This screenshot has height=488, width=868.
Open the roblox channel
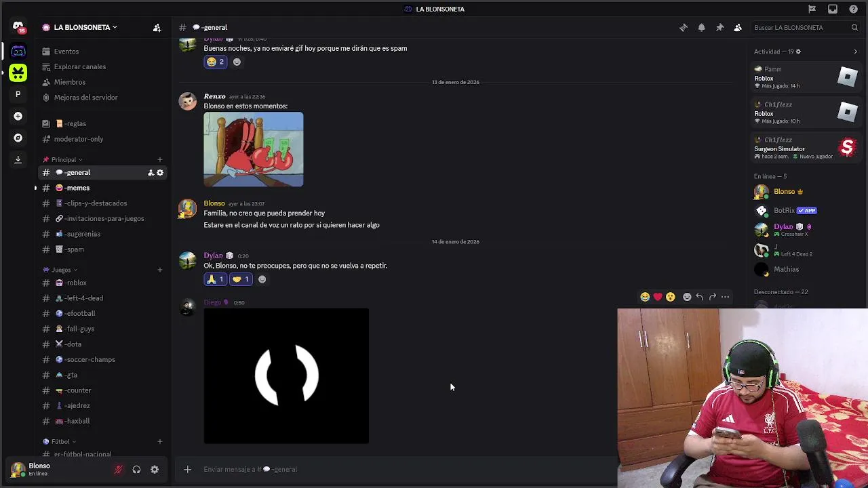(x=102, y=283)
